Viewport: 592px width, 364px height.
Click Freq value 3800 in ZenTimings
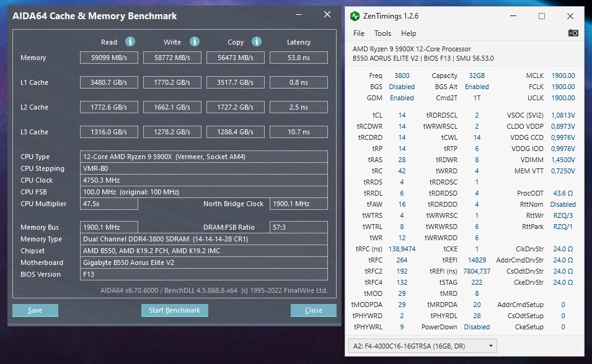pyautogui.click(x=402, y=76)
